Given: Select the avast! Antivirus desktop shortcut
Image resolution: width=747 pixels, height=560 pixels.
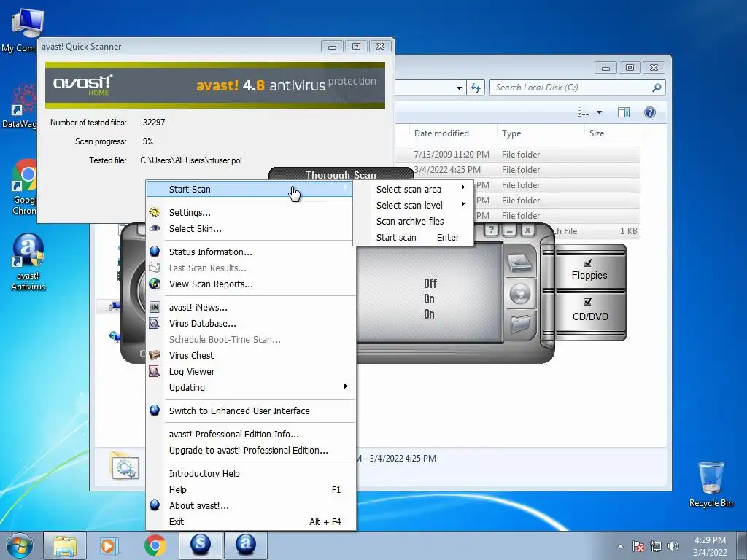Looking at the screenshot, I should click(x=28, y=262).
